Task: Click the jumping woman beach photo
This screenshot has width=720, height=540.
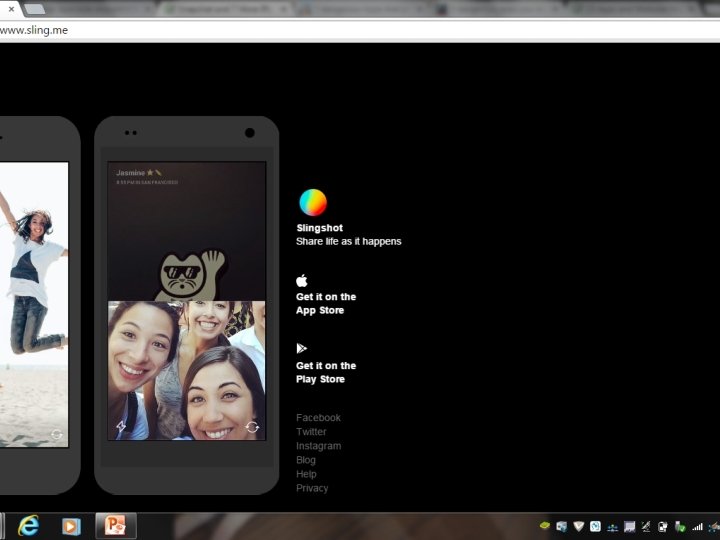Action: click(x=34, y=304)
